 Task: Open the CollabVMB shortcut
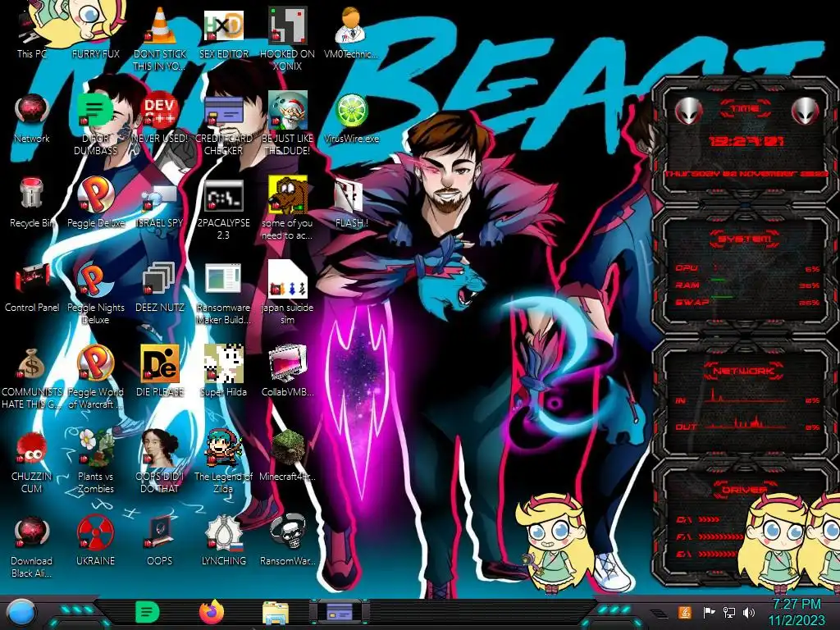[x=287, y=363]
